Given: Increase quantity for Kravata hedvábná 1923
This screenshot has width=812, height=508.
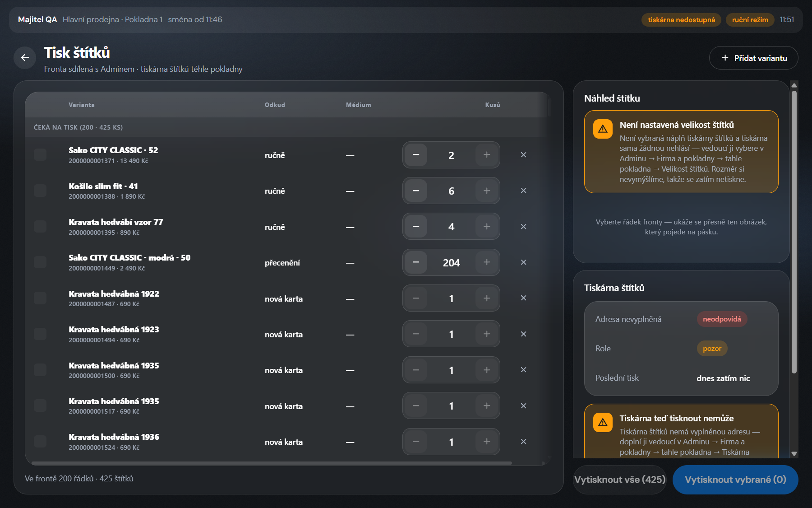Looking at the screenshot, I should 487,334.
